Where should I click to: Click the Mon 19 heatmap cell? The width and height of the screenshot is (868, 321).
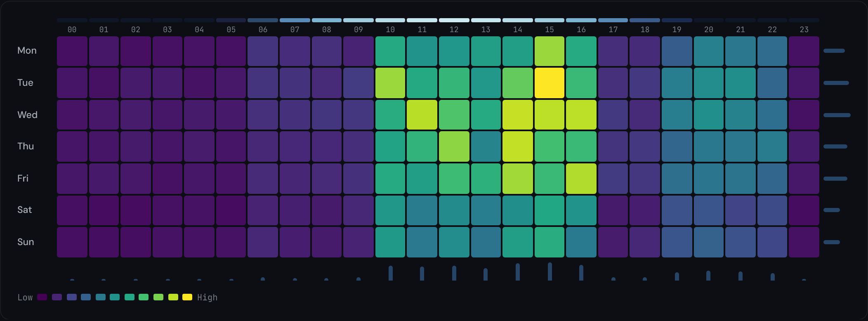tap(677, 51)
